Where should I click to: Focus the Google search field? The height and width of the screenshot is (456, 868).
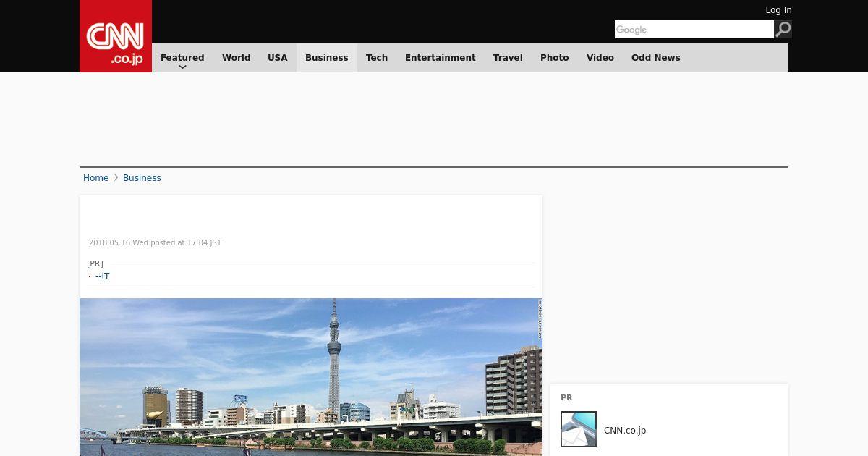[694, 29]
